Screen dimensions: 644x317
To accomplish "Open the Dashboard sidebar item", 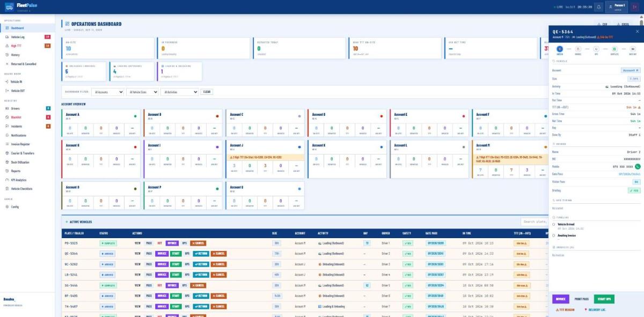I will pyautogui.click(x=27, y=28).
